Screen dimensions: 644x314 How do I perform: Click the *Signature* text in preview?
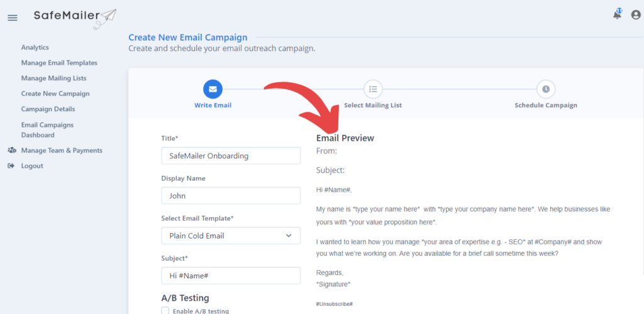pos(333,284)
